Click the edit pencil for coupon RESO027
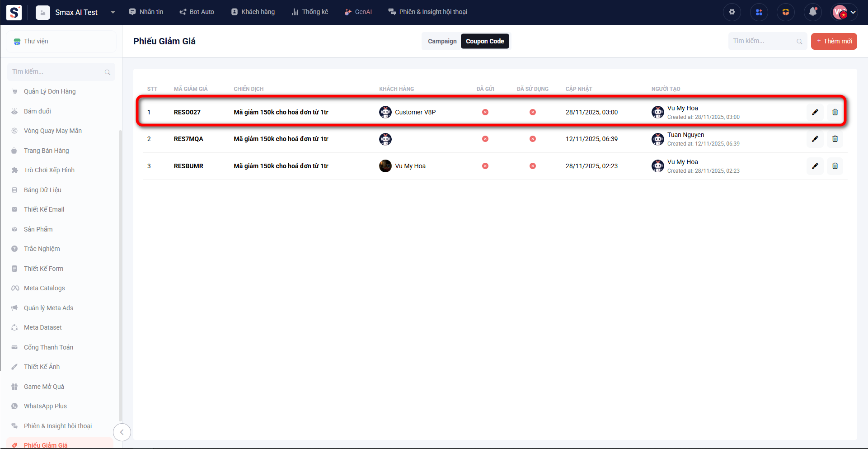Viewport: 868px width, 449px height. [x=815, y=112]
